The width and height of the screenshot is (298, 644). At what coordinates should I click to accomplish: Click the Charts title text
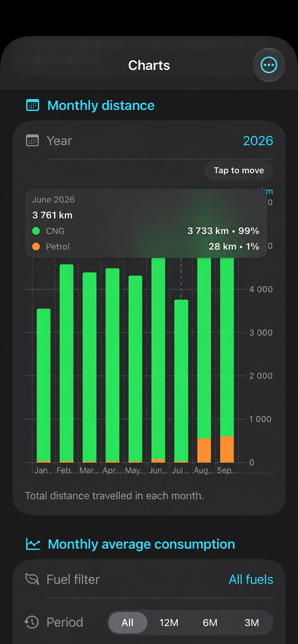pos(149,65)
